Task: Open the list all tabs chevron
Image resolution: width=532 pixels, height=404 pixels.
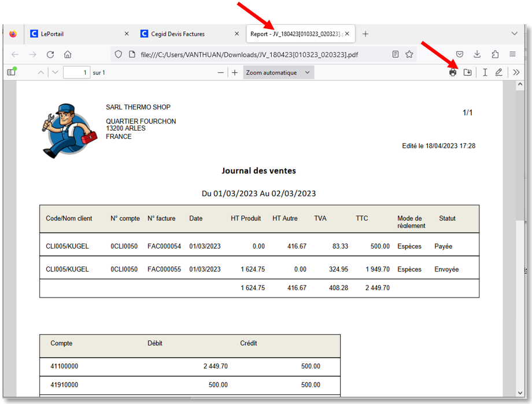Action: [x=515, y=34]
